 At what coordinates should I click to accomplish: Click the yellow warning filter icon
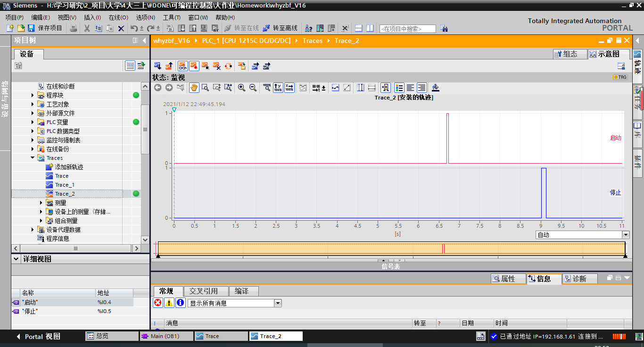pyautogui.click(x=169, y=303)
